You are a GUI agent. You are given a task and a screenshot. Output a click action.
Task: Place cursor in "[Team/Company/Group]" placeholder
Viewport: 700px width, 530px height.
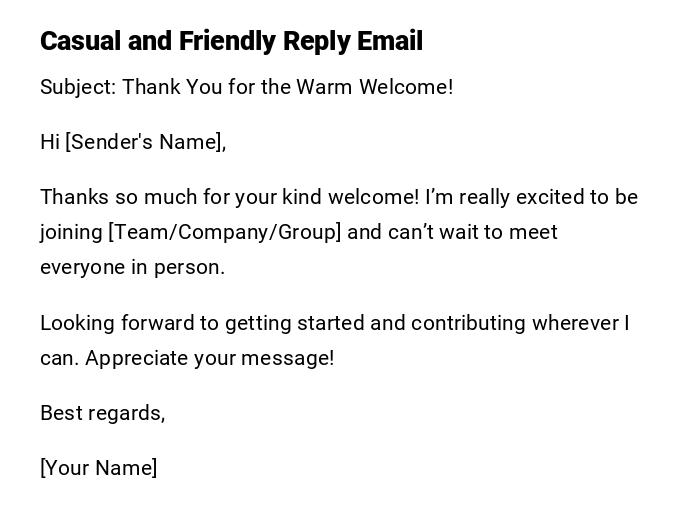pos(224,232)
